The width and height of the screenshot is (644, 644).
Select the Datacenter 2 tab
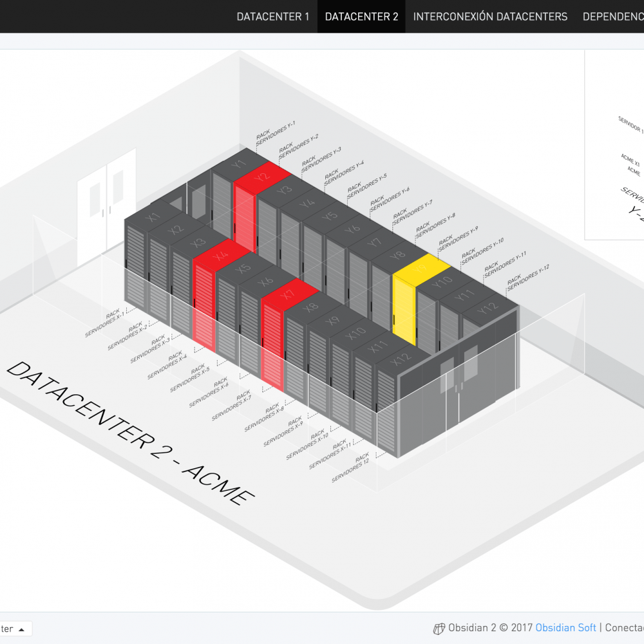361,17
